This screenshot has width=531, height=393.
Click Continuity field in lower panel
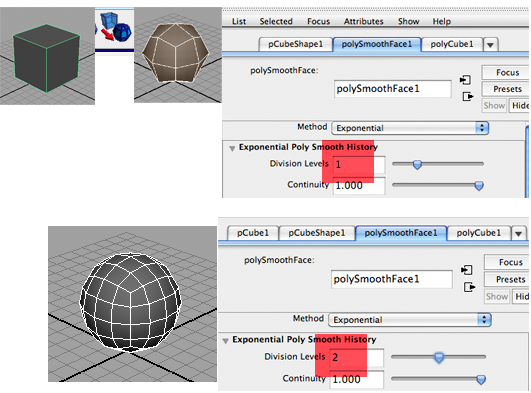(x=357, y=379)
